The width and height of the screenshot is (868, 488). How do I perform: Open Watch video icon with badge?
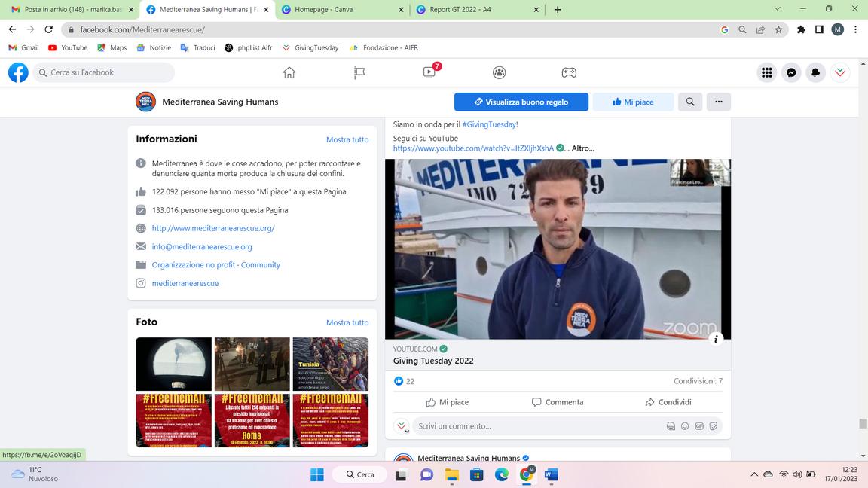coord(429,72)
